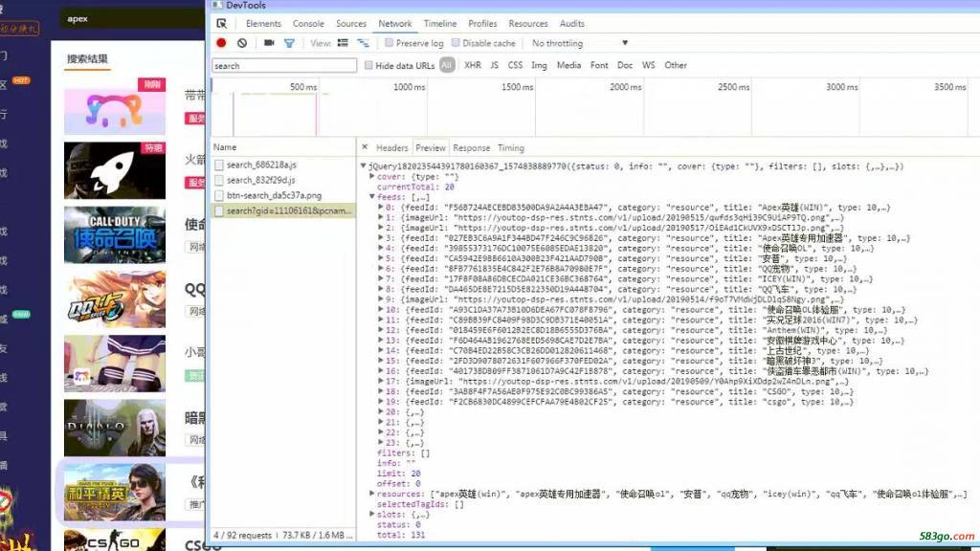Collapse the feeds array node

372,197
